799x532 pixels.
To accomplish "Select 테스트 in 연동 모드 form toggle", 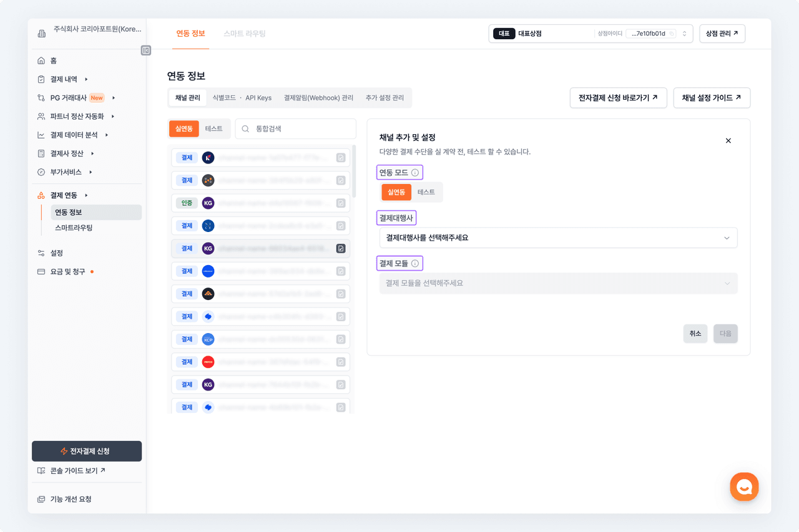I will tap(426, 192).
